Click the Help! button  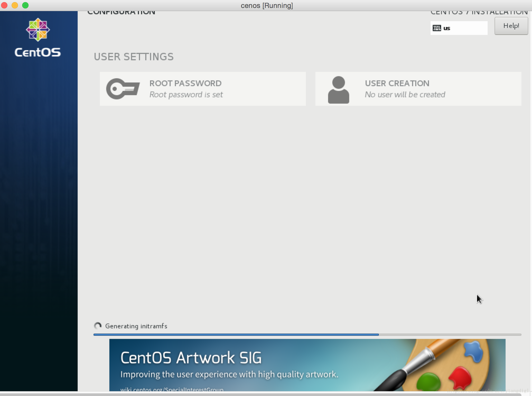pyautogui.click(x=511, y=26)
